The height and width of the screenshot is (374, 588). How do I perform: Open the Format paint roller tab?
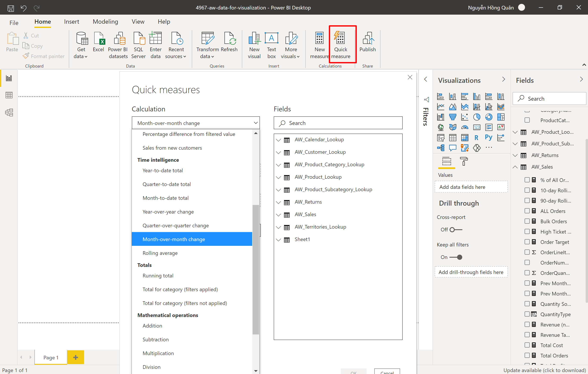coord(464,161)
